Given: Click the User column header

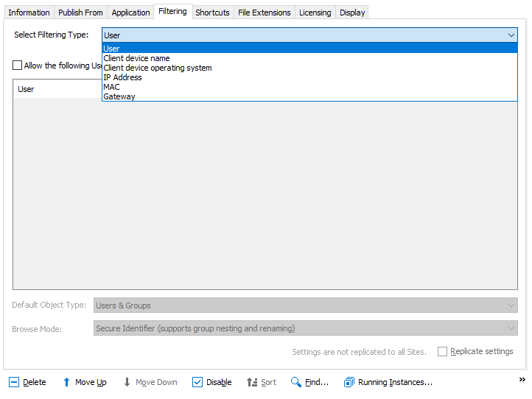Looking at the screenshot, I should (27, 89).
